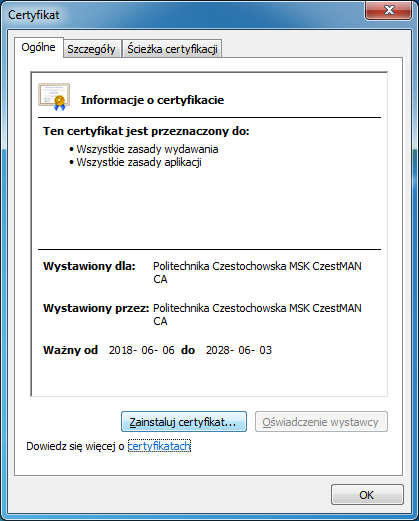Click 'Ten certyfikat jest przeznaczony do:' text

coord(146,131)
